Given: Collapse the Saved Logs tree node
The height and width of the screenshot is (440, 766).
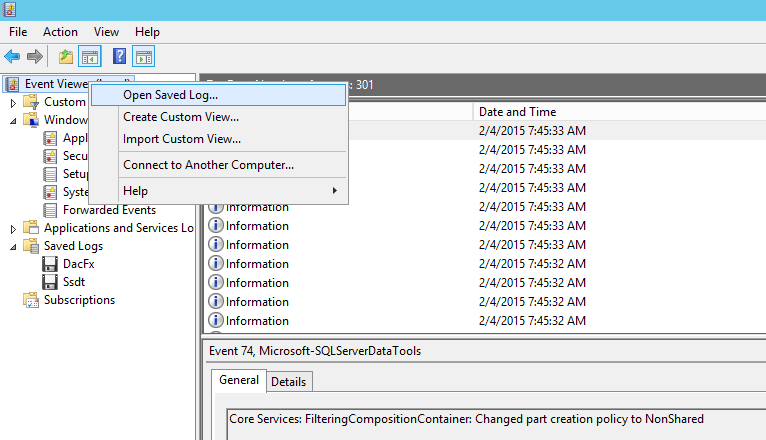Looking at the screenshot, I should pos(13,247).
